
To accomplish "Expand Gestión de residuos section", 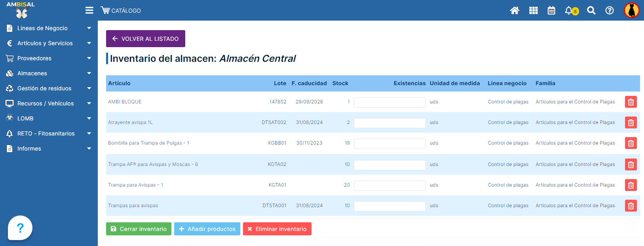I will 49,88.
